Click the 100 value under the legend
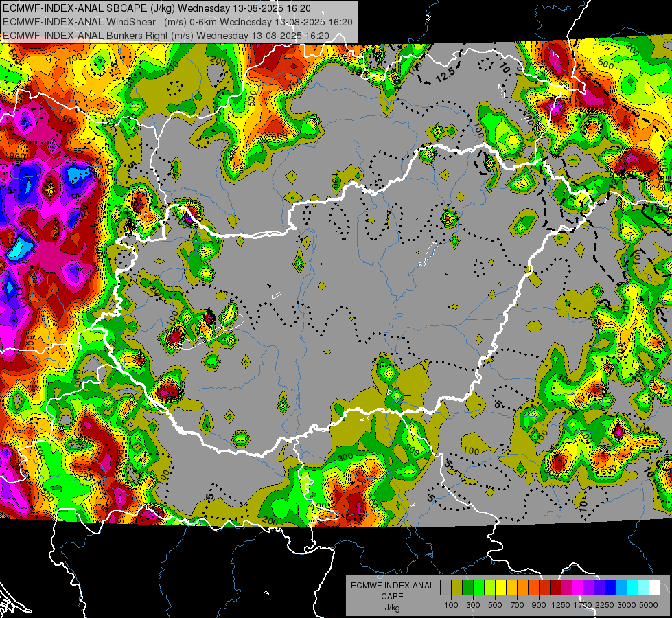 451,605
